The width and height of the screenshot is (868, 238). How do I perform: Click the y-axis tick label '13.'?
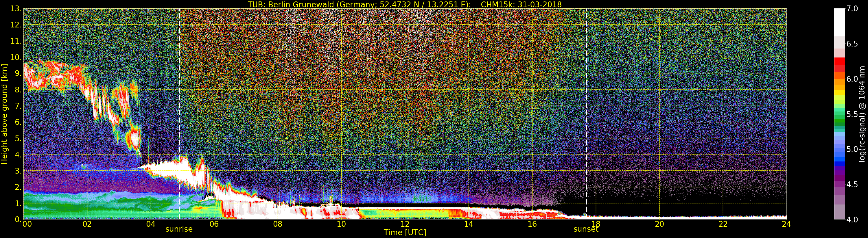(x=16, y=9)
